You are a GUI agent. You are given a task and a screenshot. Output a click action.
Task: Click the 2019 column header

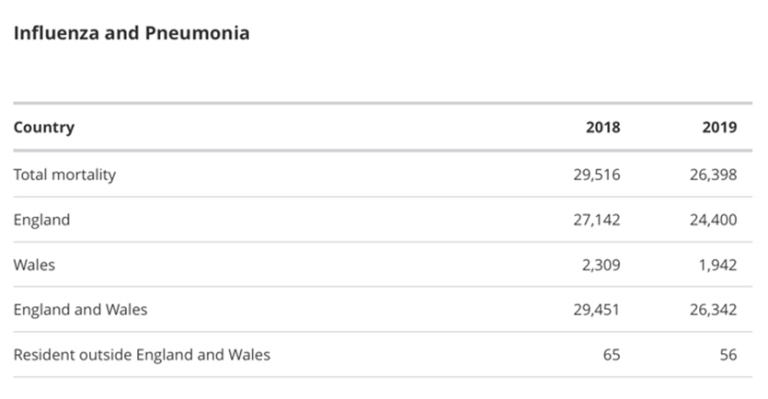(720, 127)
